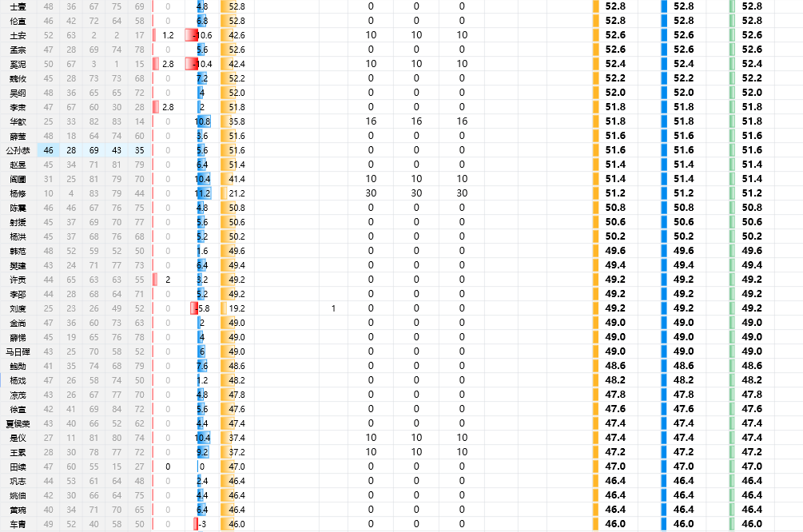Click the 21.2 orange bar cell
Screen dimensions: 803x532
coord(237,193)
